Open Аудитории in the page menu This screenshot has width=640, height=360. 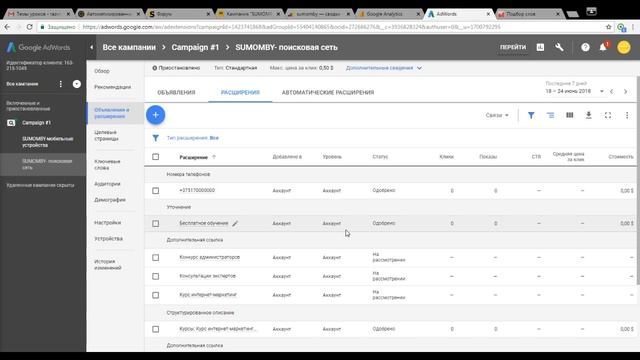click(107, 184)
